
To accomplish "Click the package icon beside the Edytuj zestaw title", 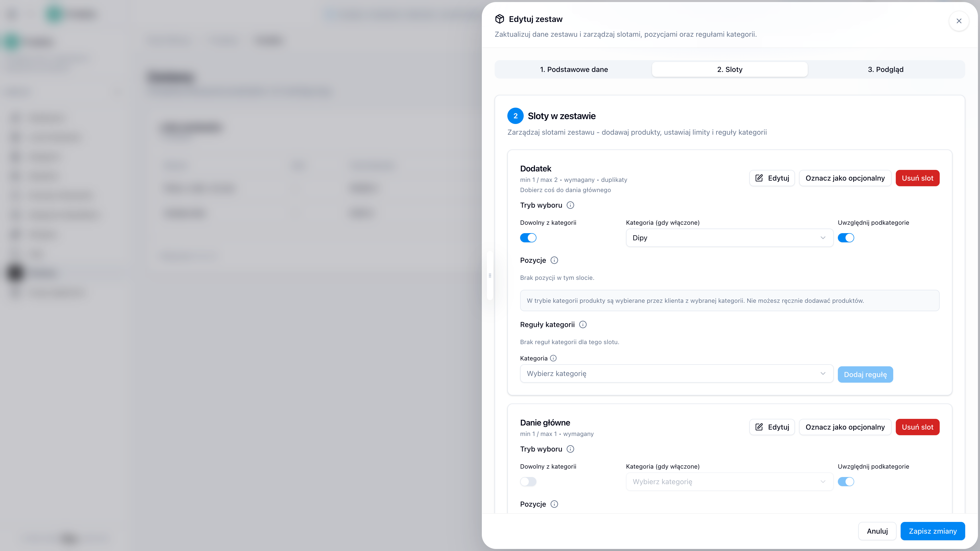I will [499, 19].
